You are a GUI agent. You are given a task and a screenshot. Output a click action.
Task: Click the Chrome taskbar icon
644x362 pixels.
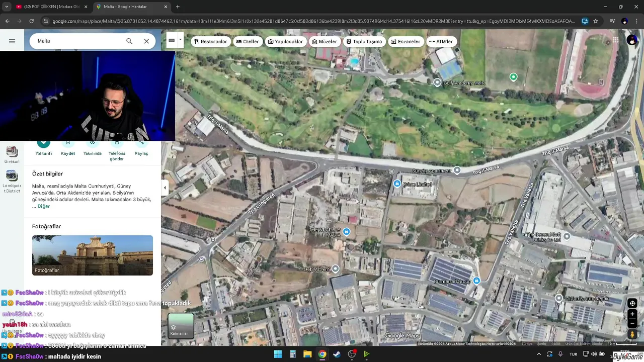coord(322,354)
